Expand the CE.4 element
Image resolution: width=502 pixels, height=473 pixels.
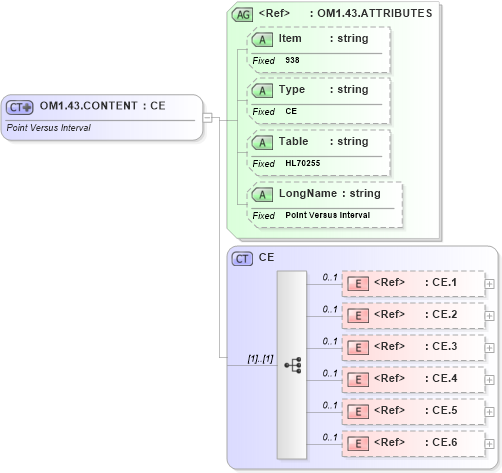[x=489, y=380]
